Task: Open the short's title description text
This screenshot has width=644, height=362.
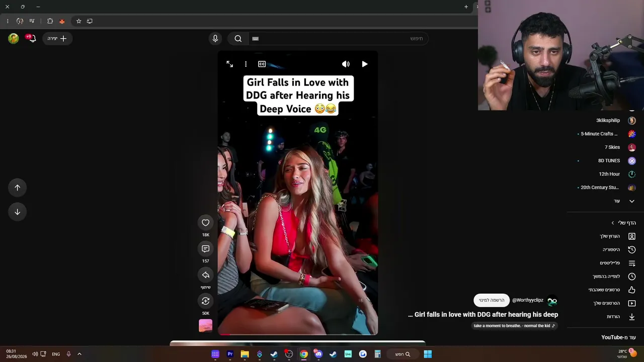Action: coord(483,315)
